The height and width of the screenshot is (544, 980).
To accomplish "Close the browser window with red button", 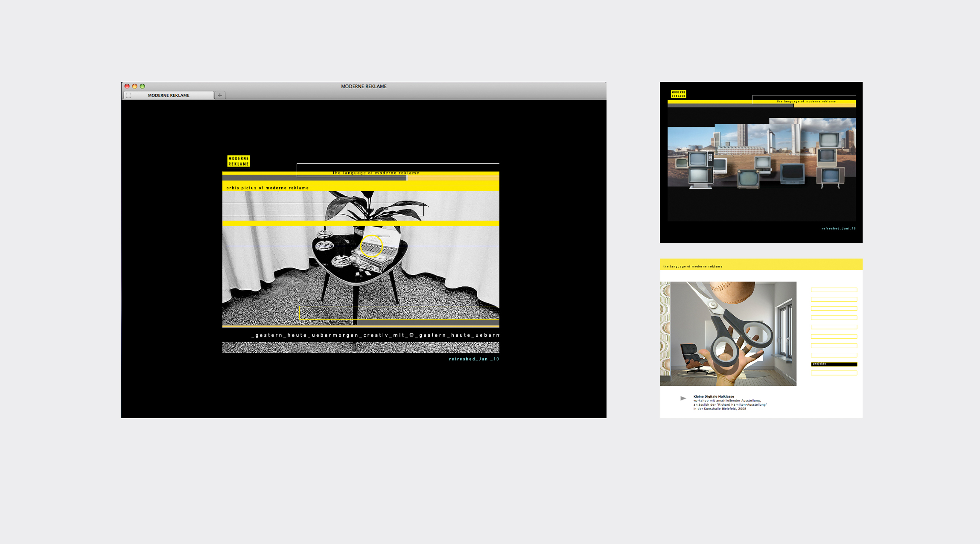I will [x=127, y=86].
